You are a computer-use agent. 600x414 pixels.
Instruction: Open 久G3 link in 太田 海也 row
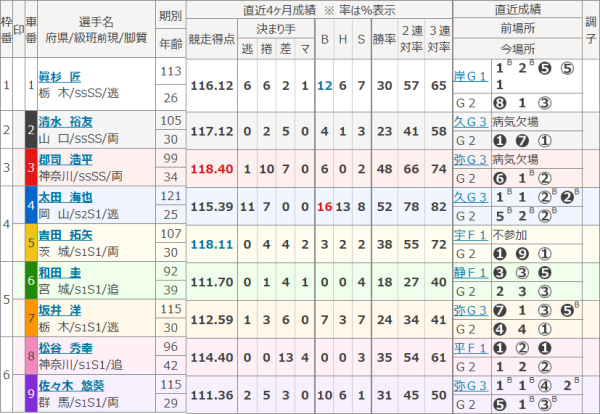pyautogui.click(x=470, y=197)
